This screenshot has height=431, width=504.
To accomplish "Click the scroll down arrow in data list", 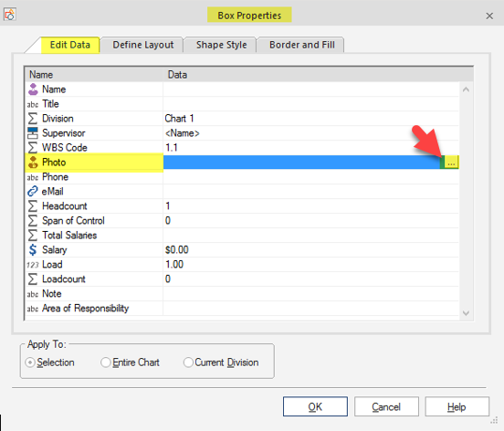I will click(x=466, y=313).
